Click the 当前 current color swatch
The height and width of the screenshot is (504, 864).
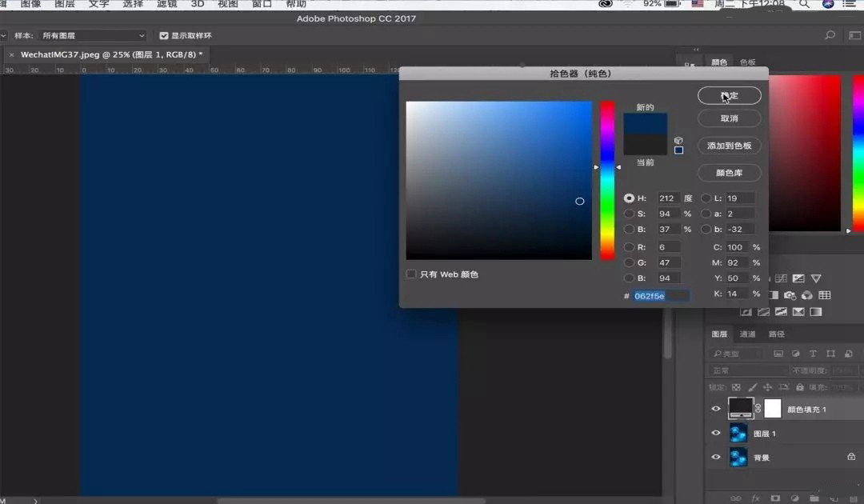click(x=646, y=144)
